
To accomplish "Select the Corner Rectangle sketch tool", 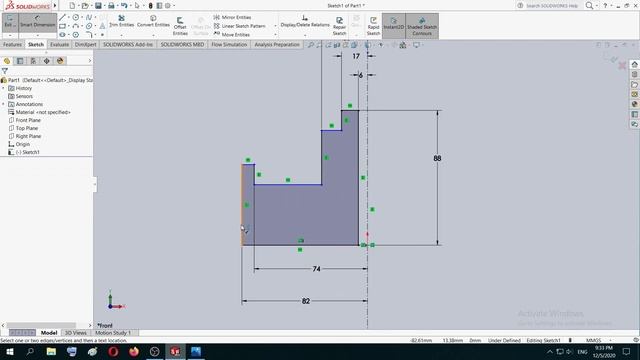I will tap(62, 26).
